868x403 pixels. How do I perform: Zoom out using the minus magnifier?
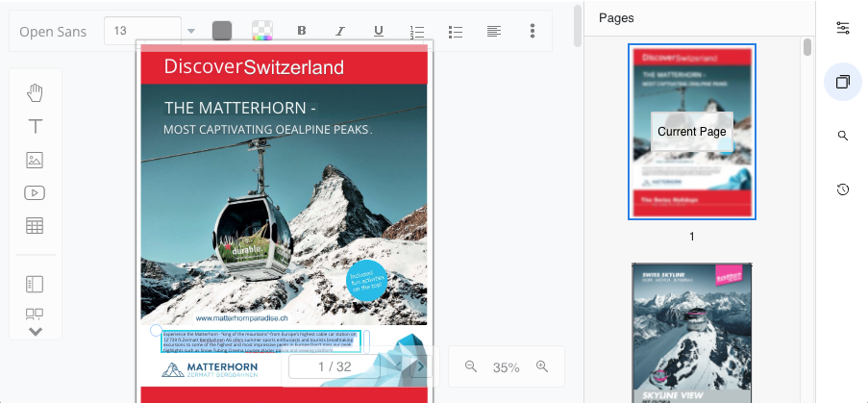pyautogui.click(x=471, y=366)
